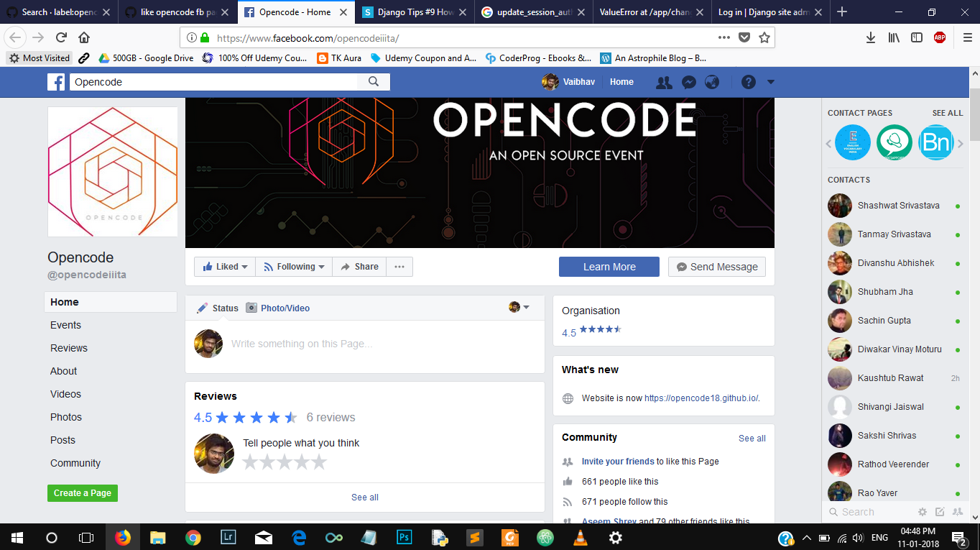980x550 pixels.
Task: Toggle the Liked button
Action: [x=224, y=266]
